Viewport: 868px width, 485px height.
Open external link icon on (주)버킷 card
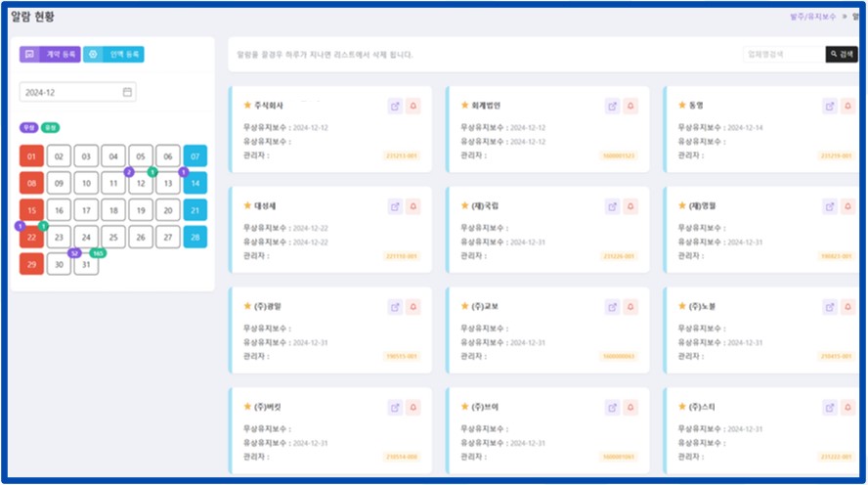pos(395,407)
